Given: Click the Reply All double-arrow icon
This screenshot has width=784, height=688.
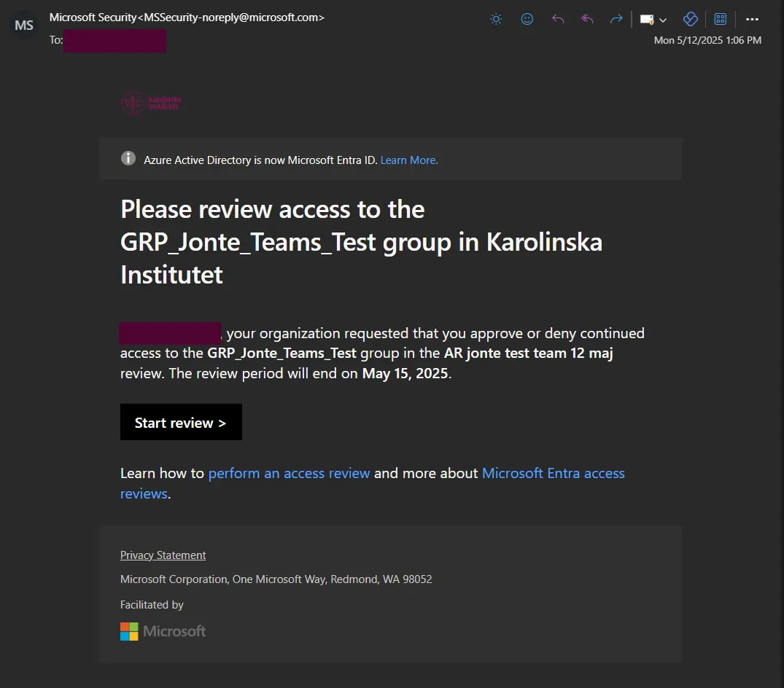Looking at the screenshot, I should click(587, 20).
